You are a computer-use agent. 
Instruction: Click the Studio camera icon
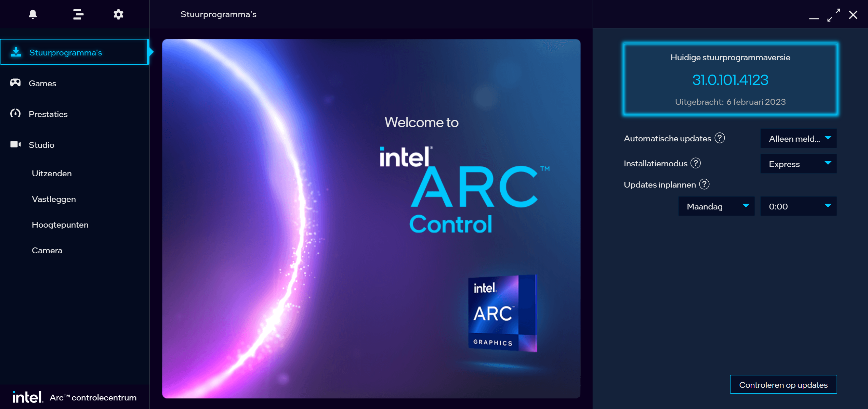(x=15, y=144)
